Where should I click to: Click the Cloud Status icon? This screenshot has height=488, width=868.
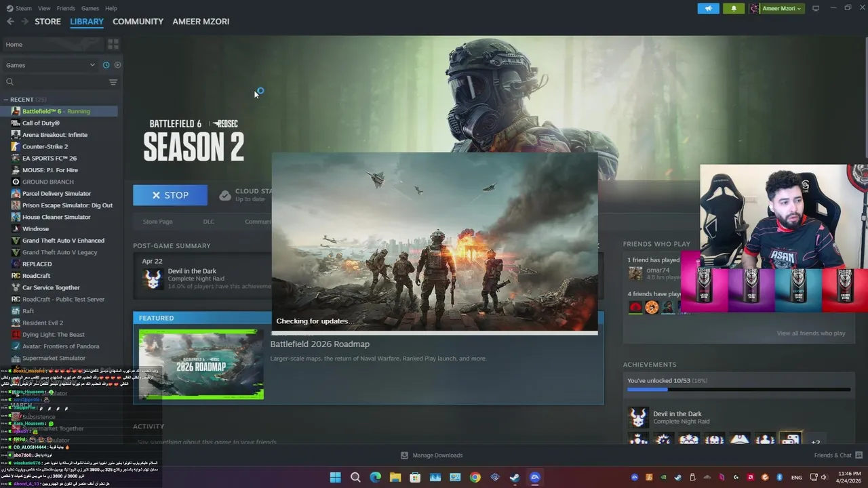pos(225,195)
